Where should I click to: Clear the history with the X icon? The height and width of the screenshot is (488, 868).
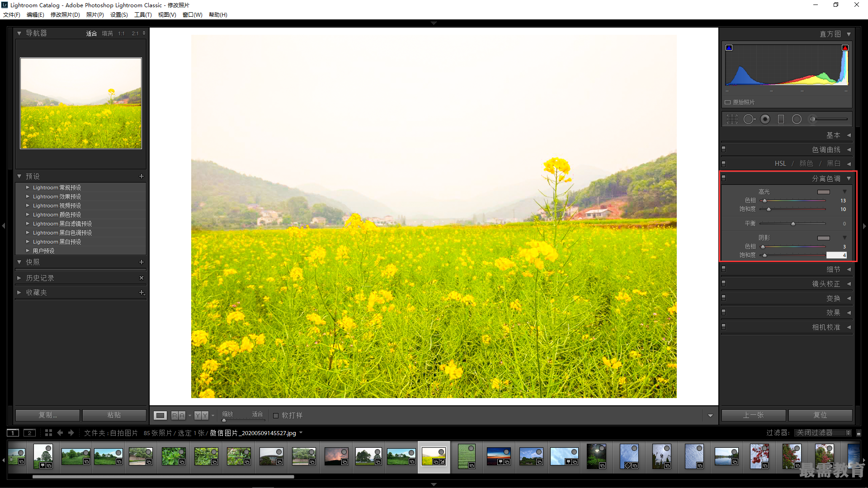click(x=142, y=278)
